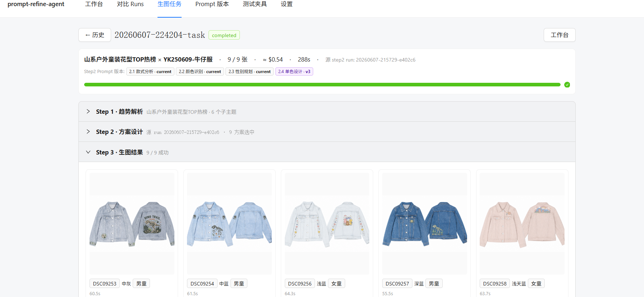Screen dimensions: 644x297
Task: Open the white floral jacket thumbnail DSC09256
Action: [327, 224]
